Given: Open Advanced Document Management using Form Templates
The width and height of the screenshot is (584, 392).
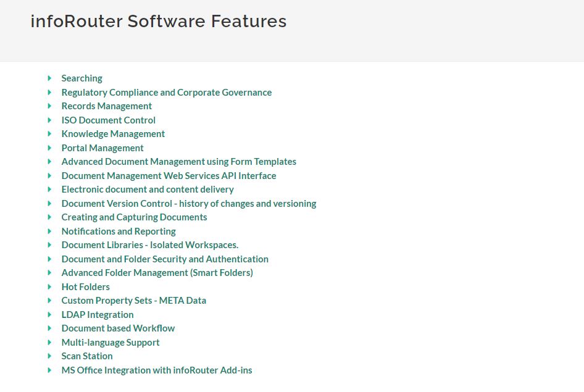Looking at the screenshot, I should pos(179,161).
